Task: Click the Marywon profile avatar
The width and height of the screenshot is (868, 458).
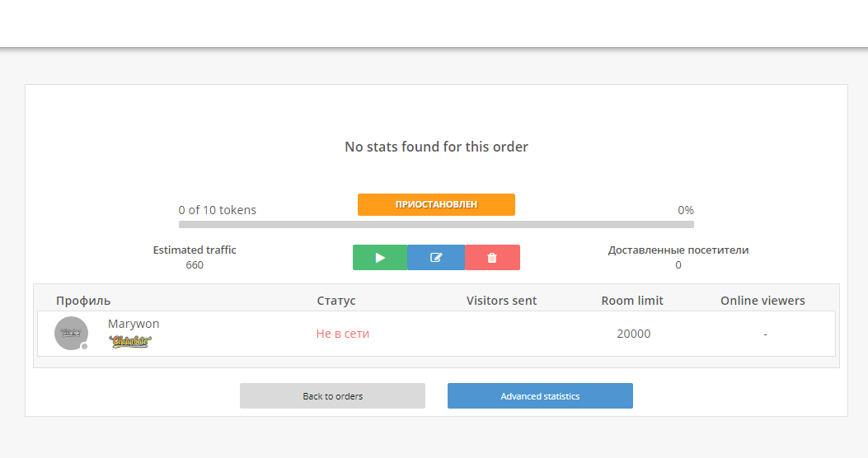Action: [71, 333]
